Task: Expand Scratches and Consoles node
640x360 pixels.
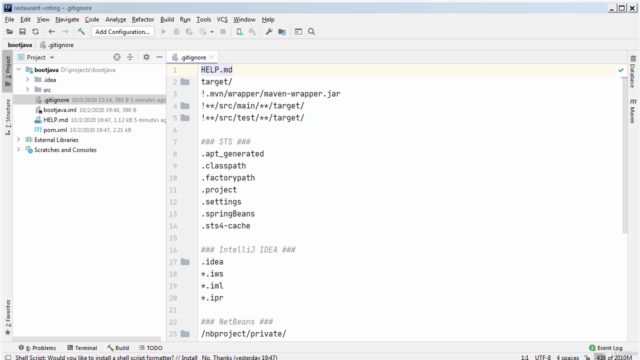Action: click(19, 150)
